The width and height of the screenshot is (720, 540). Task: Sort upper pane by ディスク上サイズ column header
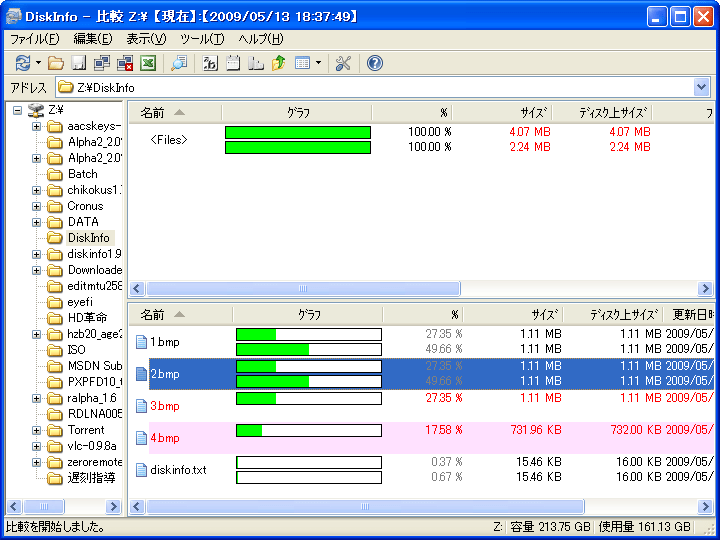click(x=602, y=113)
